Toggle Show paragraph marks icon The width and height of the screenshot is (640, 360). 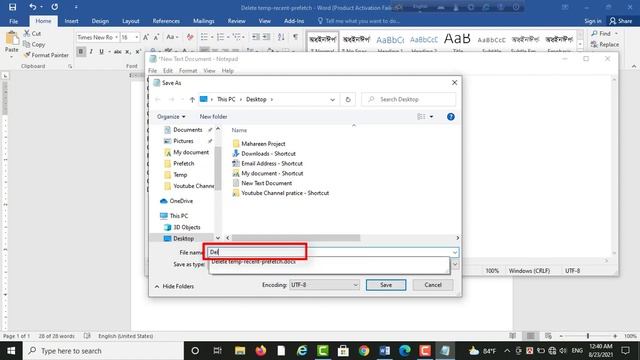point(296,37)
